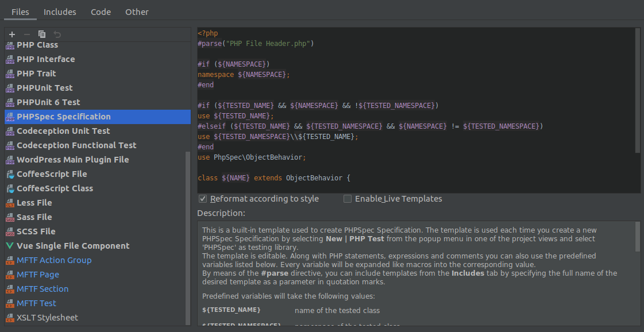This screenshot has width=644, height=332.
Task: Click the template list vertical scrollbar
Action: click(x=188, y=238)
